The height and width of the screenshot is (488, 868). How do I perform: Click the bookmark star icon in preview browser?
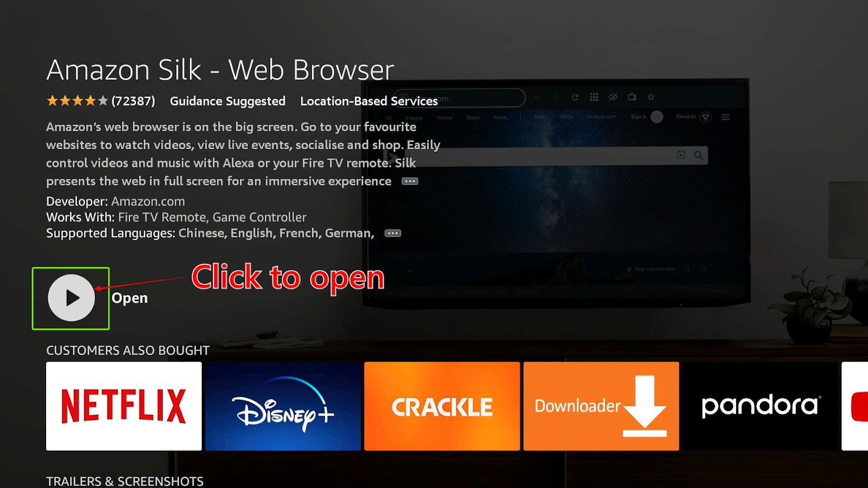pos(651,97)
